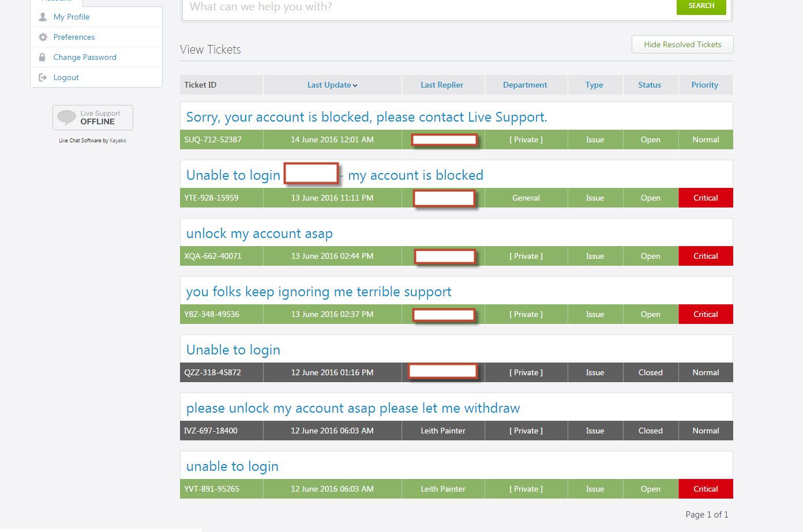Open ticket 'Unable to login - my account is blocked'
803x532 pixels.
click(335, 175)
